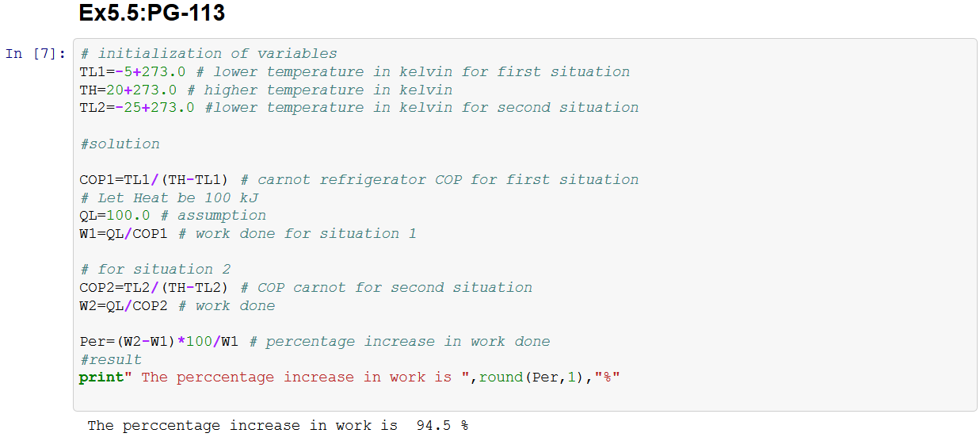
Task: Click the initialization of variables comment line
Action: [208, 54]
